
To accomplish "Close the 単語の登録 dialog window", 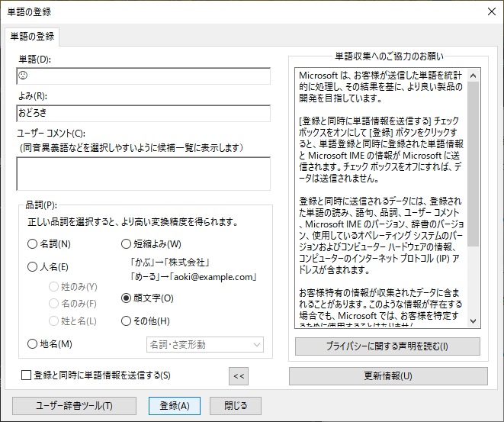I will pos(492,11).
